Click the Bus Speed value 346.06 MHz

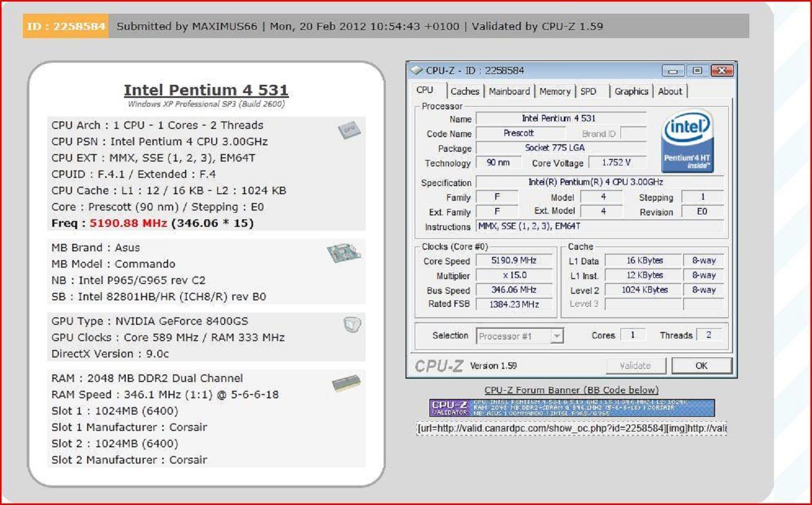[x=514, y=290]
